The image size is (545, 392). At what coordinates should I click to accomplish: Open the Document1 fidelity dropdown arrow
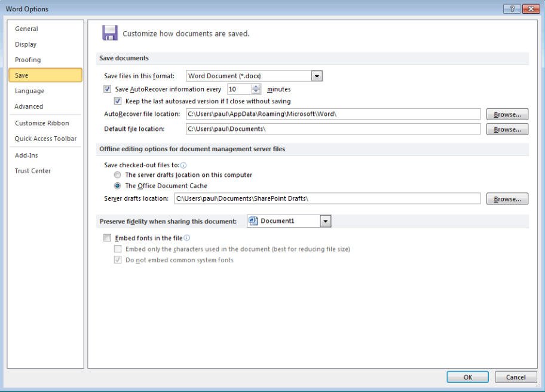coord(325,221)
